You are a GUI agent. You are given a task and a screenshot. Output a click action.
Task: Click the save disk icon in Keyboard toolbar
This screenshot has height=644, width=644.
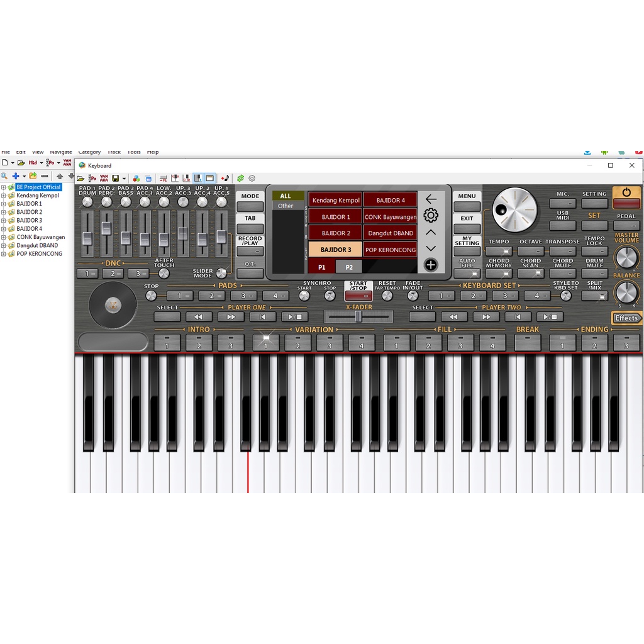[115, 179]
